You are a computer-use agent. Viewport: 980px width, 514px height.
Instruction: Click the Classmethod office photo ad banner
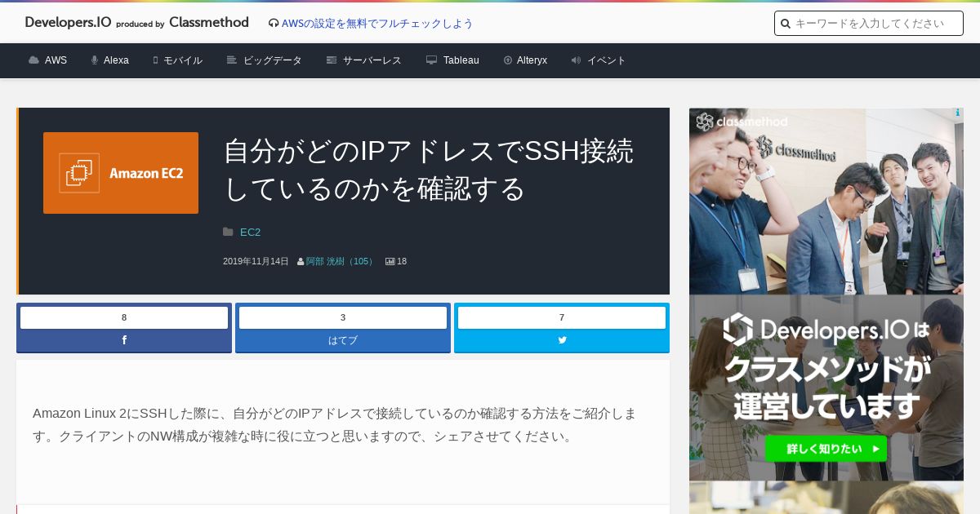pyautogui.click(x=826, y=202)
